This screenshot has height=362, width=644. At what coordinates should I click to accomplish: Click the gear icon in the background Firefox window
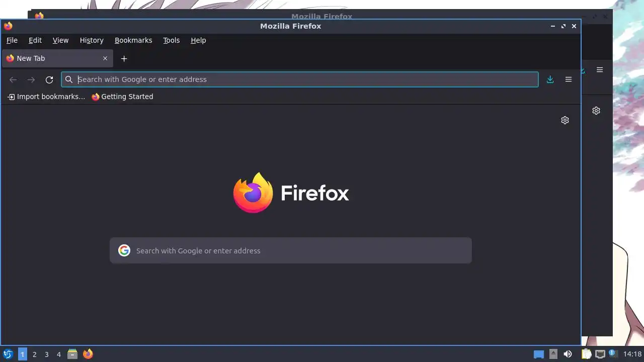point(596,111)
